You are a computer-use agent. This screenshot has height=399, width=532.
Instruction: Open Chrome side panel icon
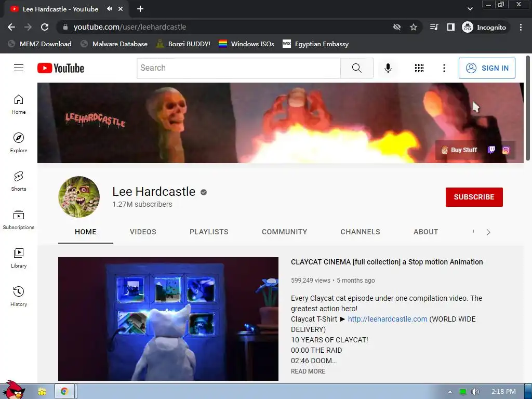pos(450,27)
